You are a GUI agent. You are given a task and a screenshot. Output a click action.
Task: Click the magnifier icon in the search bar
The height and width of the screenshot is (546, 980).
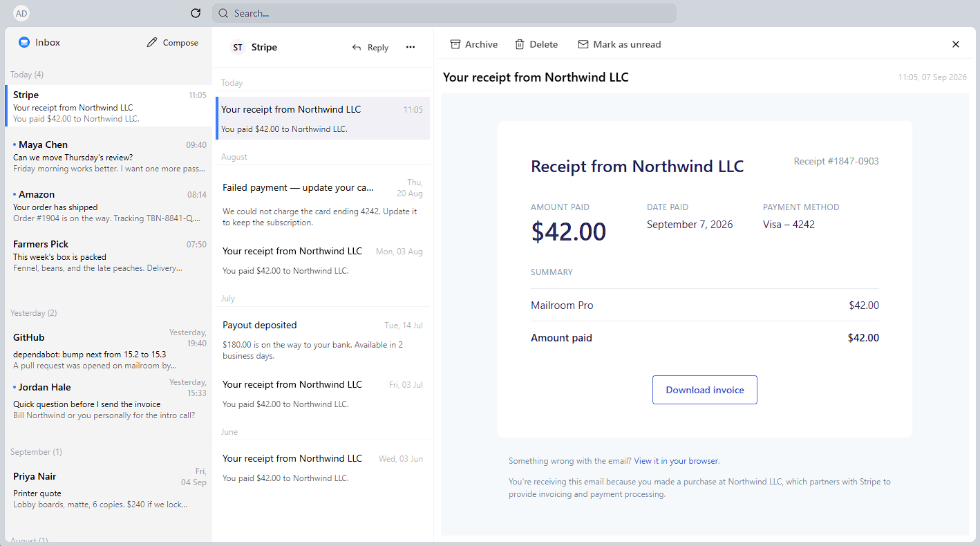pos(223,13)
